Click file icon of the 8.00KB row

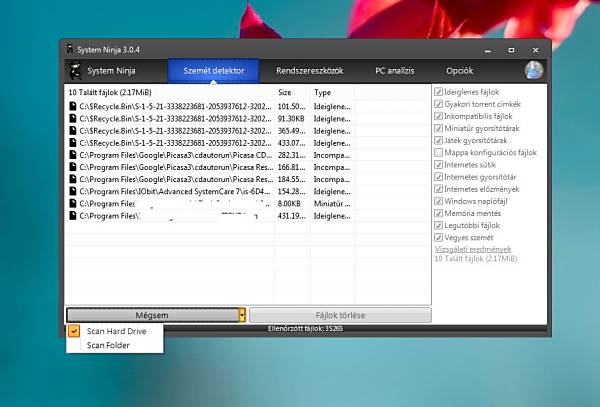coord(72,204)
